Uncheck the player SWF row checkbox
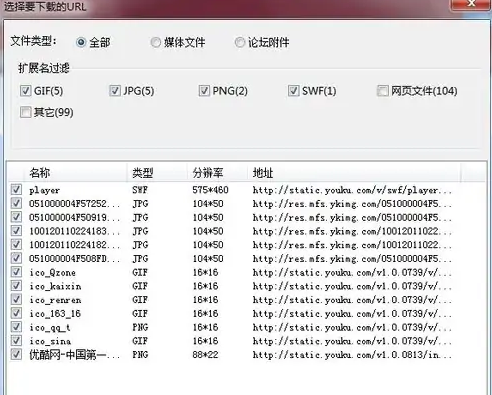Image resolution: width=492 pixels, height=395 pixels. (16, 190)
